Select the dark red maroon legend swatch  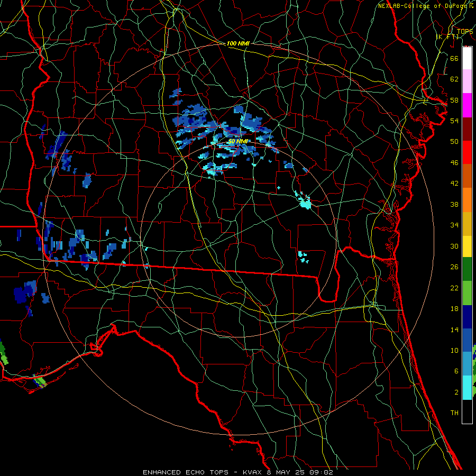467,129
